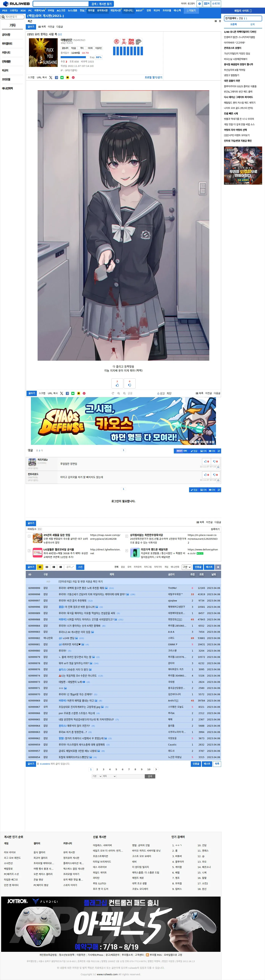Image resolution: width=265 pixels, height=980 pixels.
Task: Click the refresh icon below the post
Action: pyautogui.click(x=113, y=393)
